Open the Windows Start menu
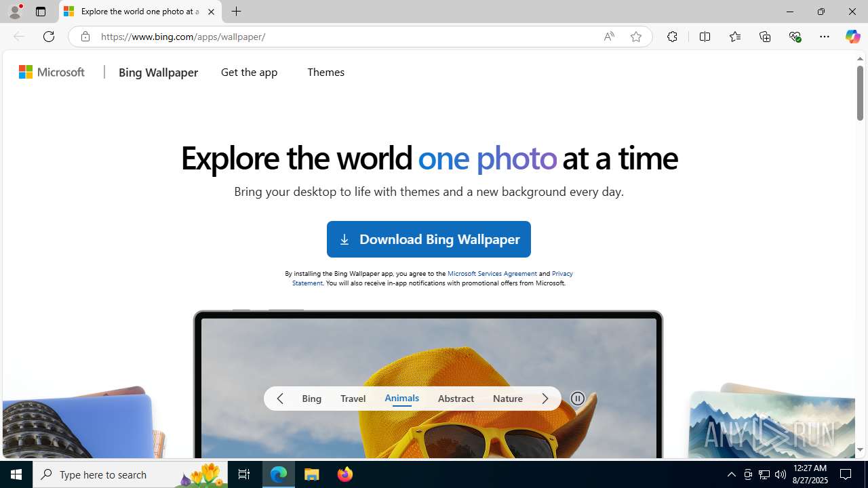Image resolution: width=868 pixels, height=488 pixels. click(x=16, y=474)
